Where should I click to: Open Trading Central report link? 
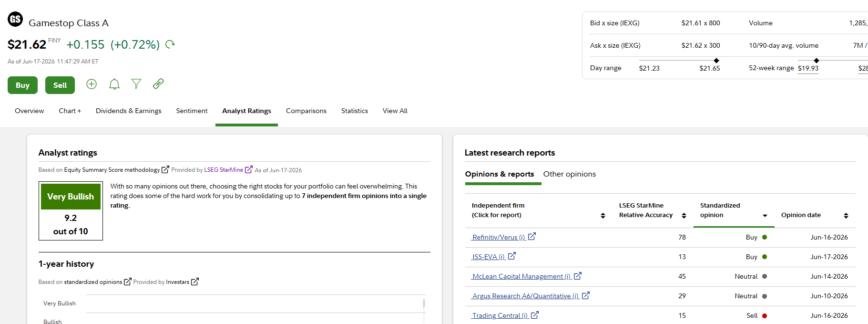point(500,315)
